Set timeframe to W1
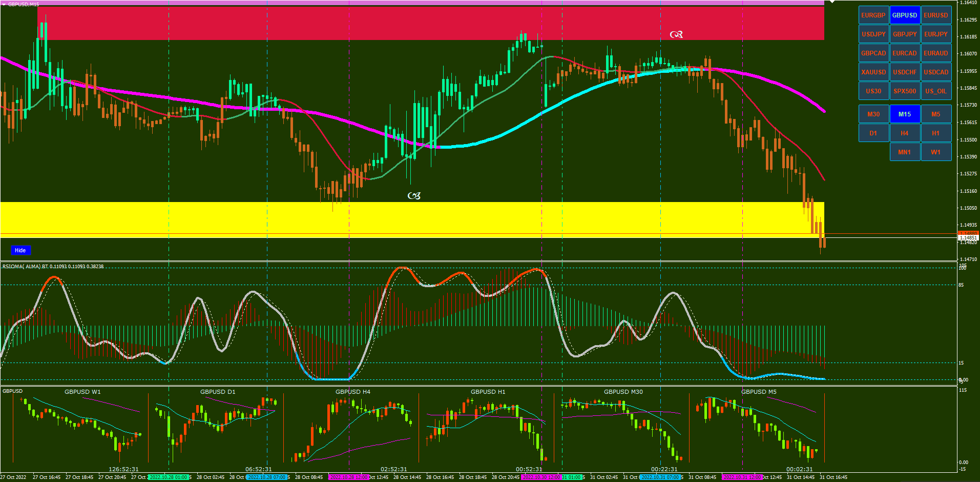Viewport: 980px width, 482px height. pyautogui.click(x=936, y=152)
